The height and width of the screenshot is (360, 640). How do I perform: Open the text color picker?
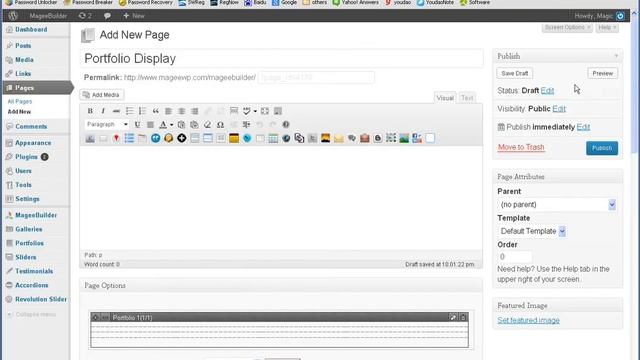163,124
